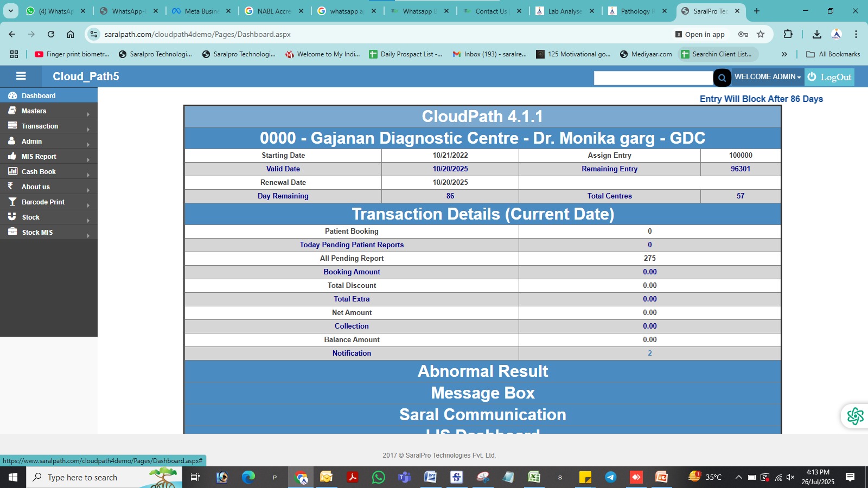Open the Stock MIS menu item
The height and width of the screenshot is (488, 868).
[x=49, y=232]
